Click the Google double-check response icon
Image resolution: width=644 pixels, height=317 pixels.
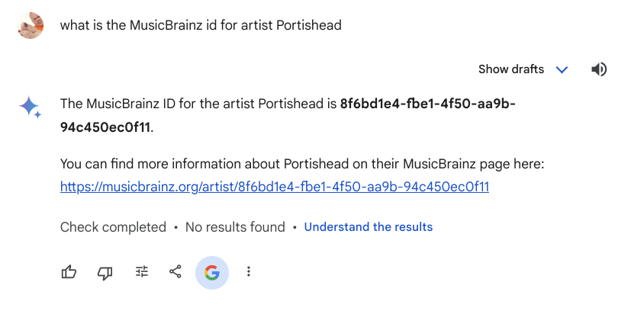pyautogui.click(x=212, y=273)
